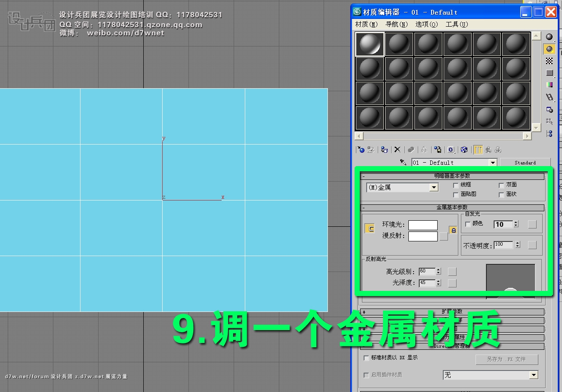Image resolution: width=562 pixels, height=392 pixels.
Task: Click map button beside 自发光 value
Action: click(x=532, y=224)
